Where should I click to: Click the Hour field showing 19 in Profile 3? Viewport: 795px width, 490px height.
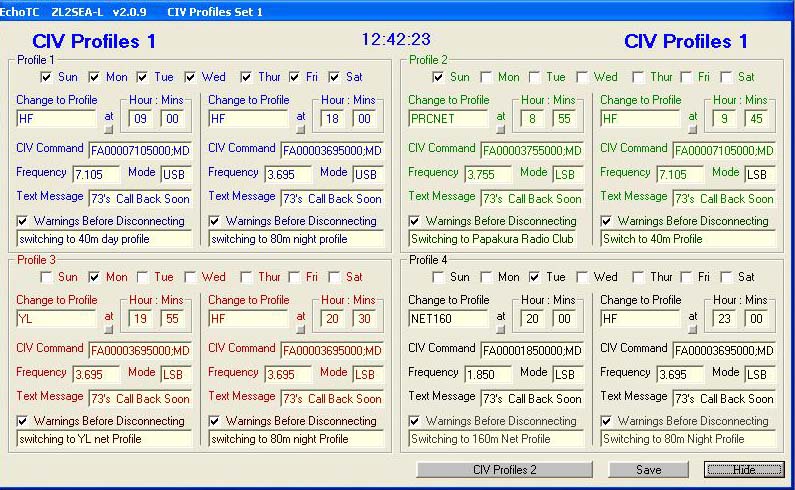click(141, 319)
